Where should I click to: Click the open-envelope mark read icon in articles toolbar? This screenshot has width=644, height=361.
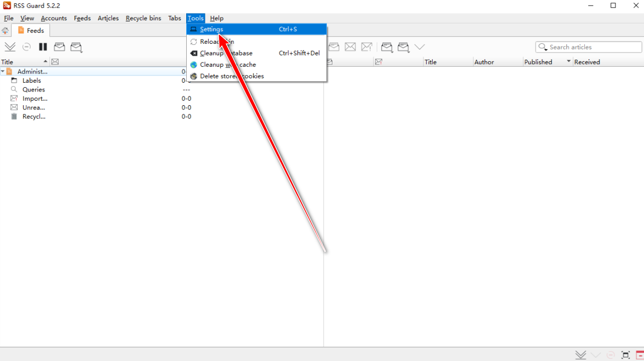point(334,47)
